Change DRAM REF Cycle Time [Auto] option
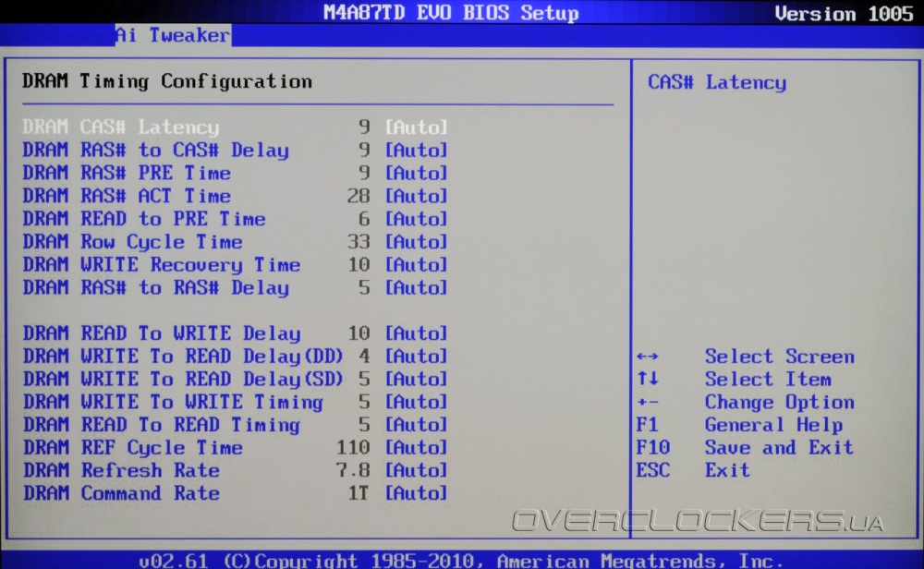This screenshot has width=924, height=569. (416, 448)
